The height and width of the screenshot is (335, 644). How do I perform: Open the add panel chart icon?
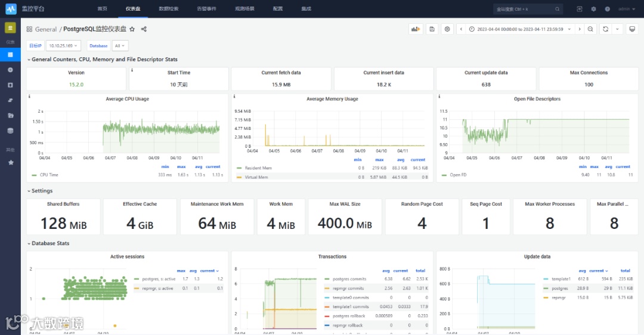click(x=416, y=29)
